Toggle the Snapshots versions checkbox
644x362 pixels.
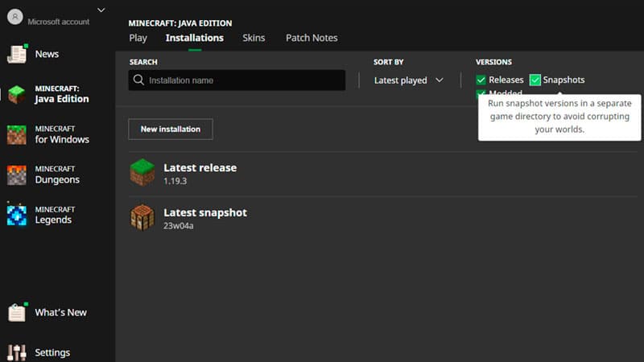pos(535,80)
